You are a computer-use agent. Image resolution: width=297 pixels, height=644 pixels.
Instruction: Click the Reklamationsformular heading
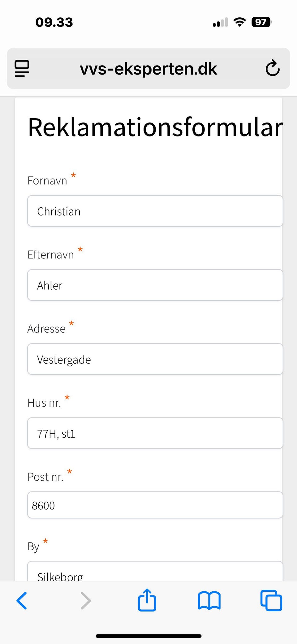(x=155, y=127)
